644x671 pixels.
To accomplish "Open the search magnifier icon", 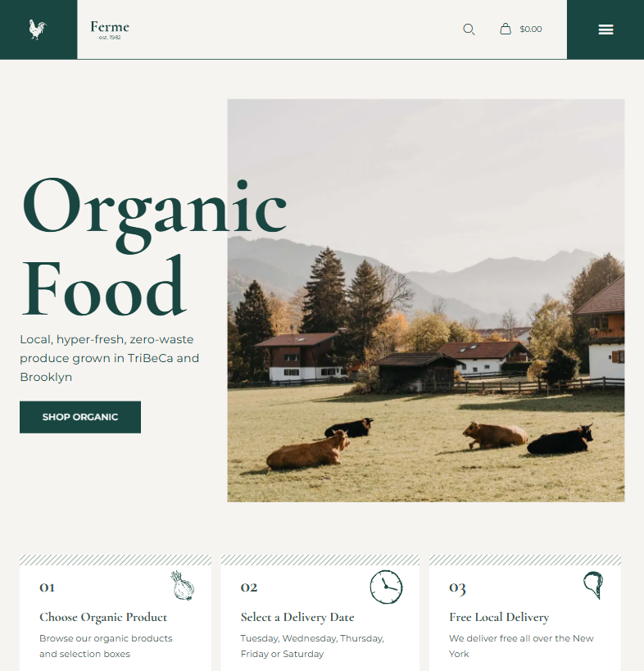I will 469,29.
